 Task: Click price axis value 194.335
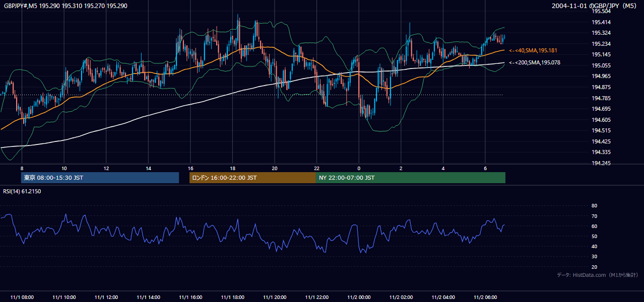(601, 152)
